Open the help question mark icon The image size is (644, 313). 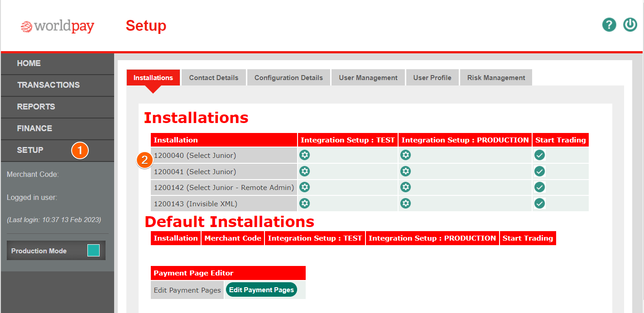(609, 25)
